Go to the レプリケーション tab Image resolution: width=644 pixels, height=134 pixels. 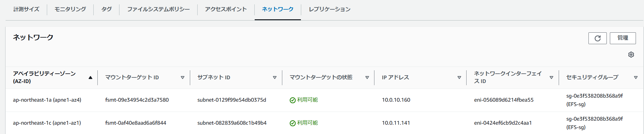pos(329,9)
